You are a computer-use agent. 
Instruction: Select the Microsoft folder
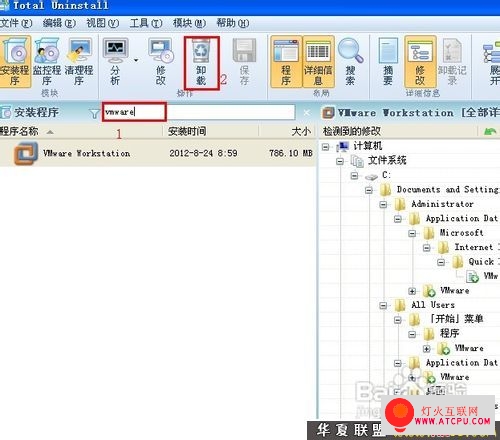click(461, 233)
